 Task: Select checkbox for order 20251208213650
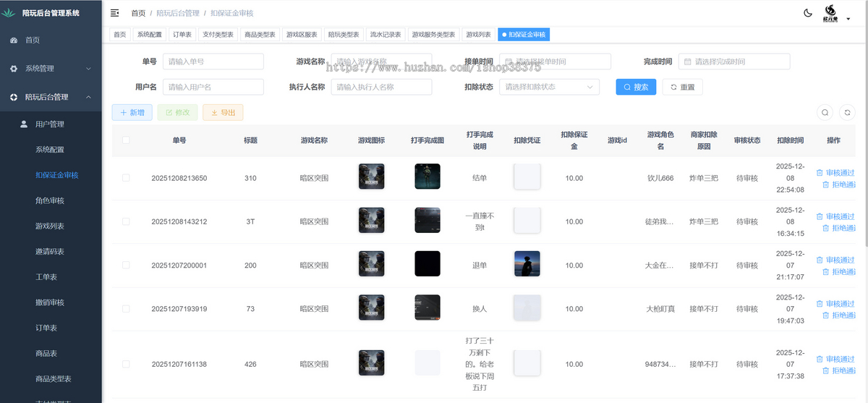[126, 178]
